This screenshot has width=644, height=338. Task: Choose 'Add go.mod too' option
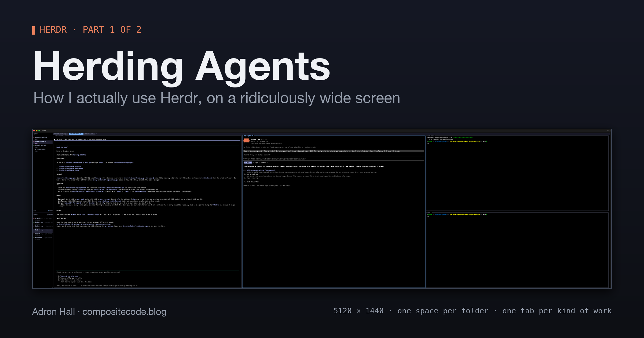point(251,174)
